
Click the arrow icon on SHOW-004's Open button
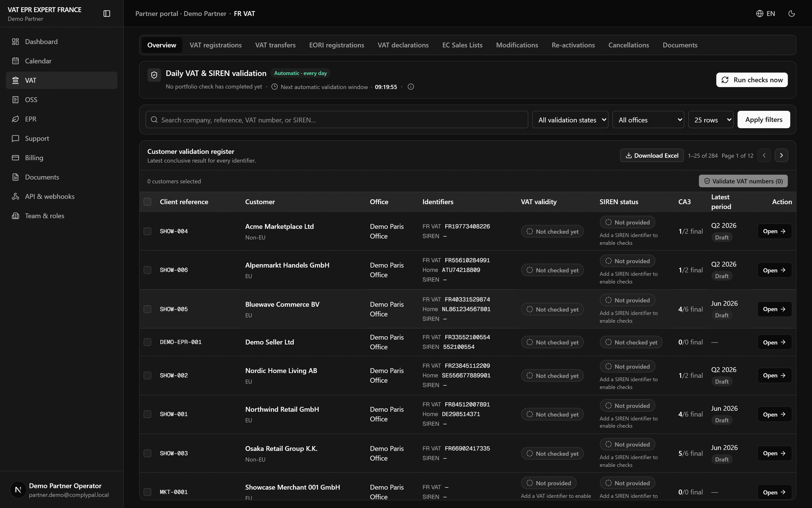(783, 231)
